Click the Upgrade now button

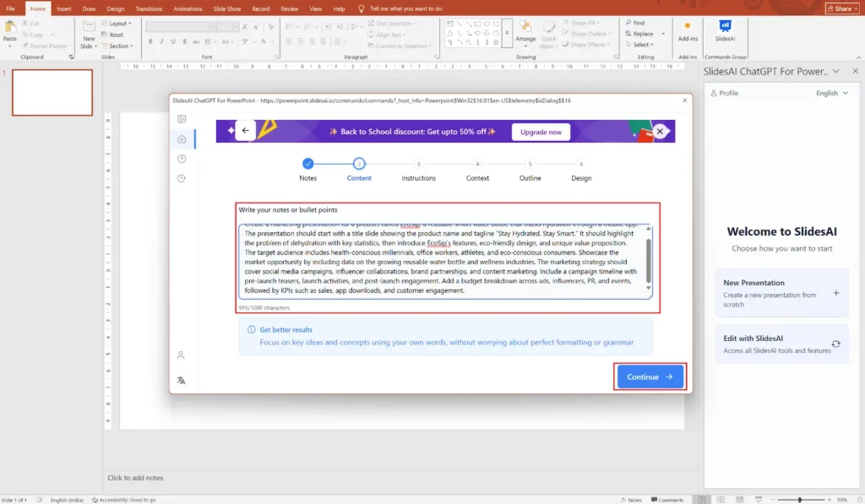[x=541, y=132]
